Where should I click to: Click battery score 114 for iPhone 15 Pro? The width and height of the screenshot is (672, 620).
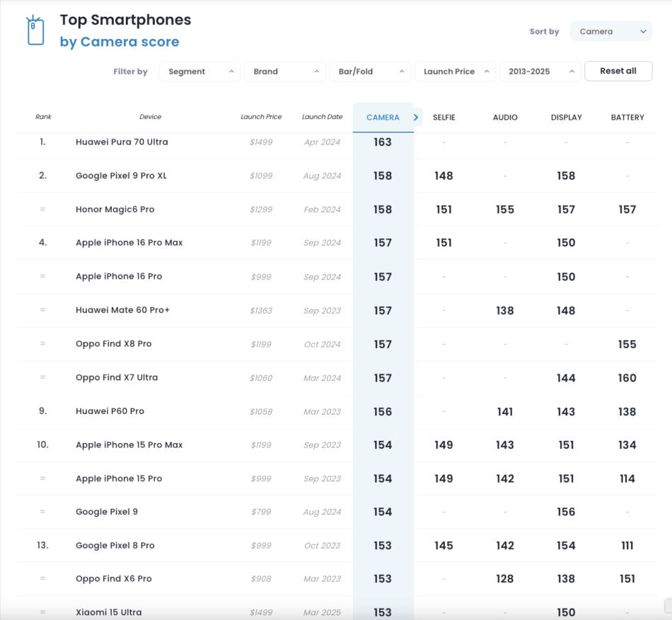click(627, 478)
